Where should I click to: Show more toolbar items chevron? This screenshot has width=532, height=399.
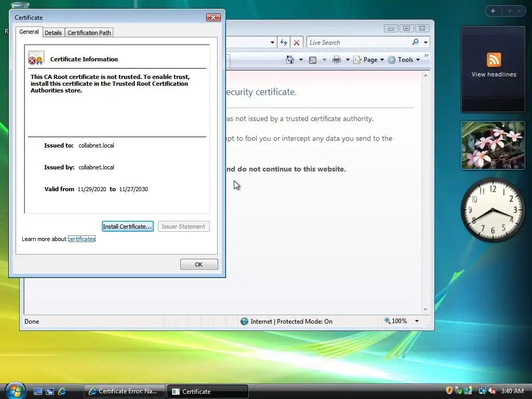427,55
